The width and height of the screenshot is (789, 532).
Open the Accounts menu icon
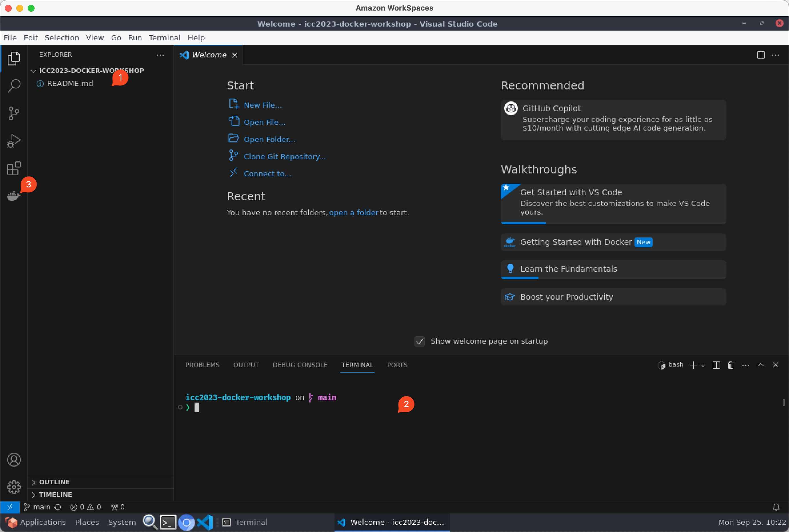(x=13, y=460)
